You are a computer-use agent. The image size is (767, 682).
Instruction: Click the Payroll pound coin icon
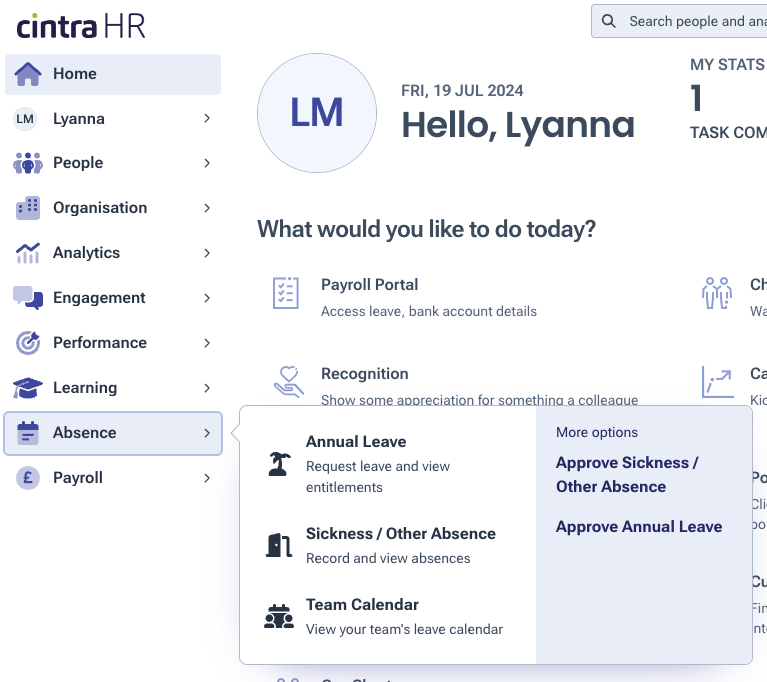(x=28, y=478)
